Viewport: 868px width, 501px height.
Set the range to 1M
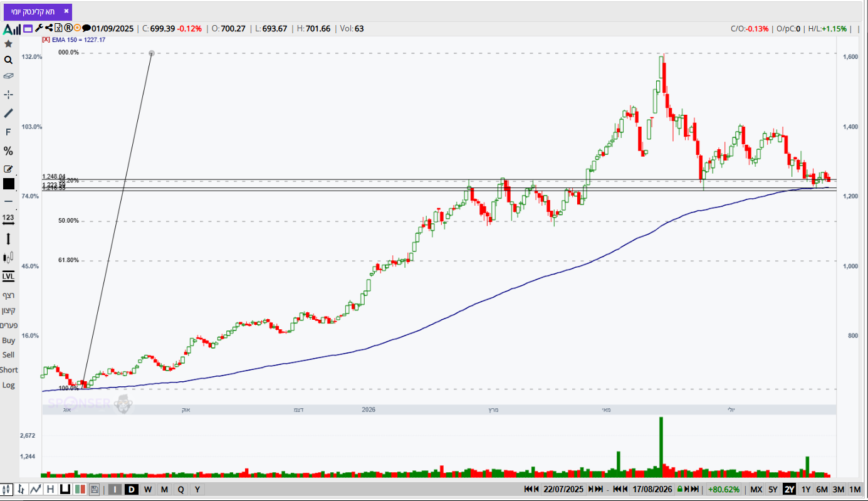click(x=855, y=489)
